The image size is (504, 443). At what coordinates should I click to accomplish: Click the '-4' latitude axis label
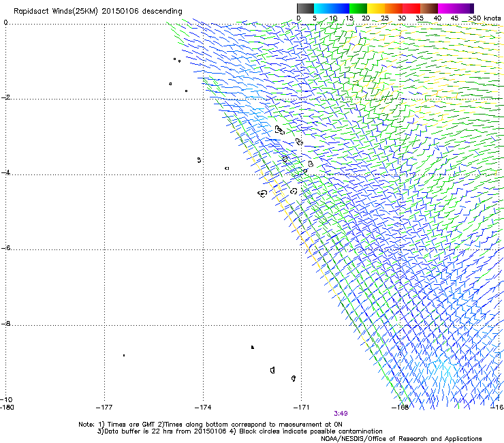(5, 172)
